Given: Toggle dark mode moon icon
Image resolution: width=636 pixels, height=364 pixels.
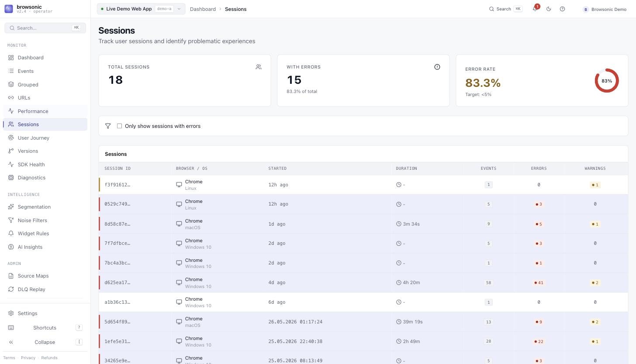Looking at the screenshot, I should pyautogui.click(x=549, y=9).
